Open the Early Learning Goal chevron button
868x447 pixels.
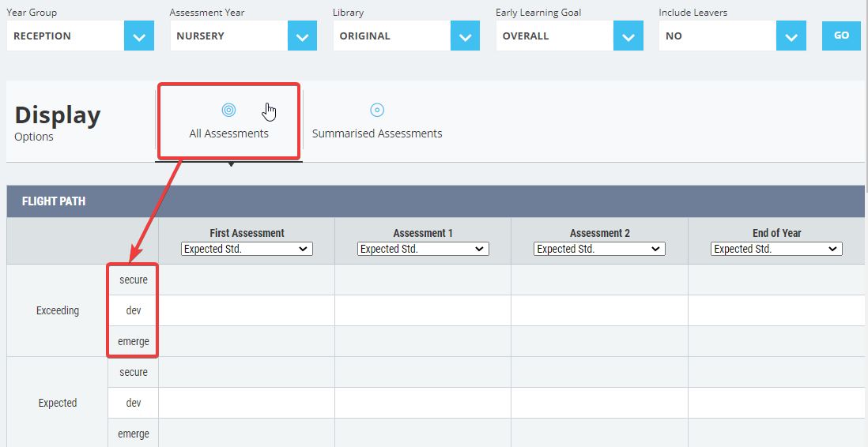tap(628, 36)
